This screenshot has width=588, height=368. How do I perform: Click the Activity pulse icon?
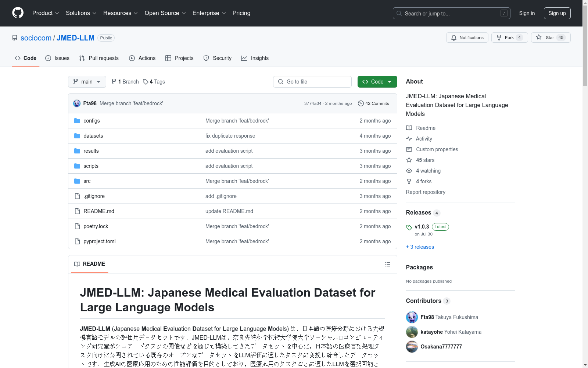pos(409,139)
